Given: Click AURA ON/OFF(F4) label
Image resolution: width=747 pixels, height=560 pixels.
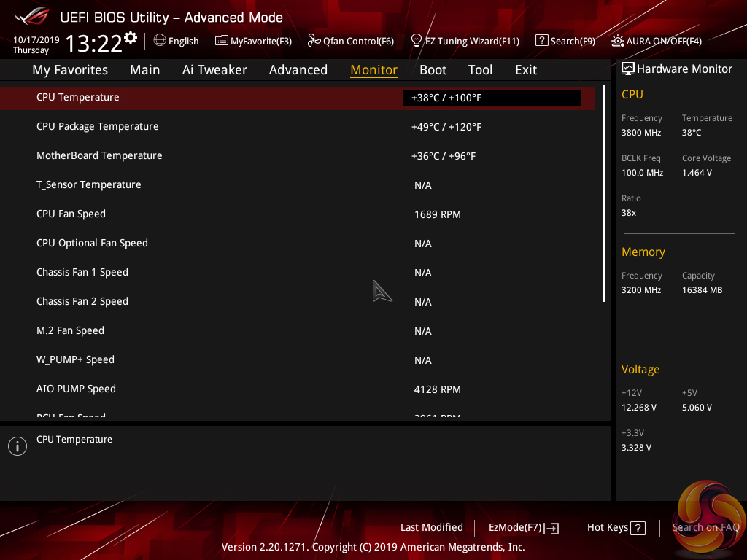Looking at the screenshot, I should click(x=664, y=42).
